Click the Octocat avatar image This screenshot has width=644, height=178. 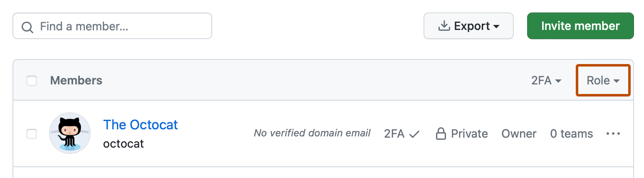70,133
